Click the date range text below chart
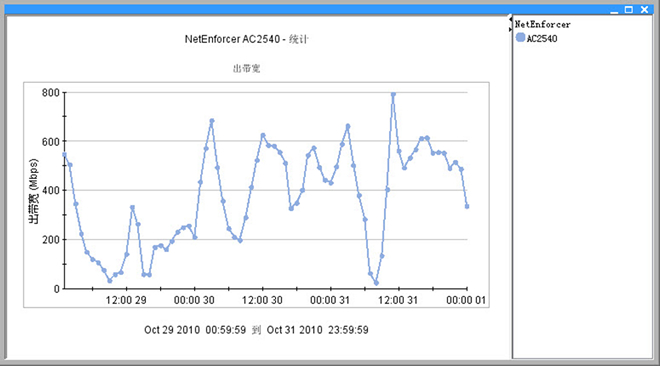The height and width of the screenshot is (366, 660). point(256,330)
